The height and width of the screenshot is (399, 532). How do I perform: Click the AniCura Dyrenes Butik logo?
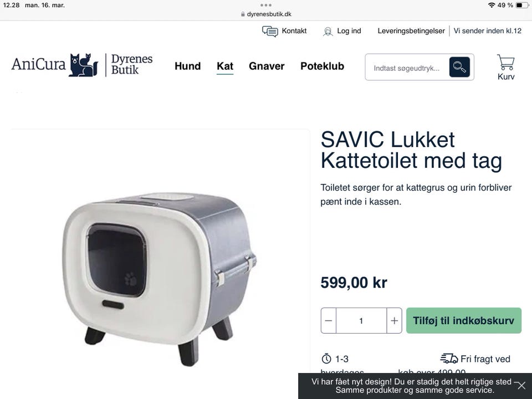(x=82, y=65)
